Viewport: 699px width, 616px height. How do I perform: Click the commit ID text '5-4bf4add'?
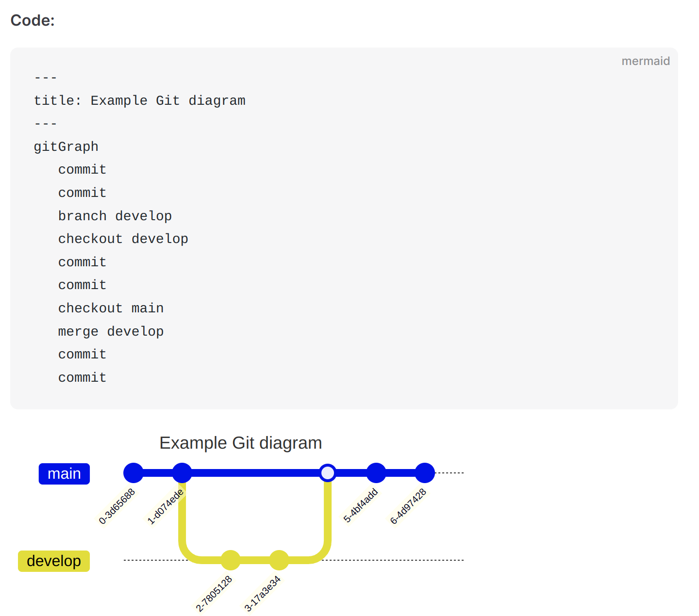(360, 505)
